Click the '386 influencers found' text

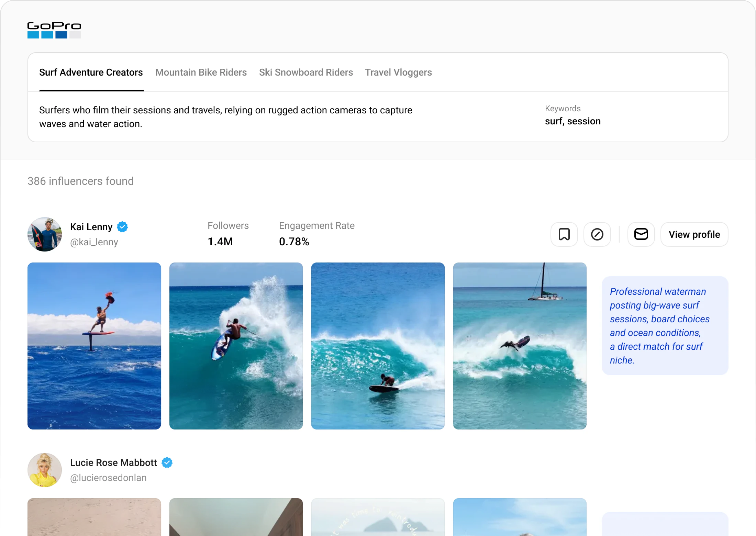coord(81,181)
